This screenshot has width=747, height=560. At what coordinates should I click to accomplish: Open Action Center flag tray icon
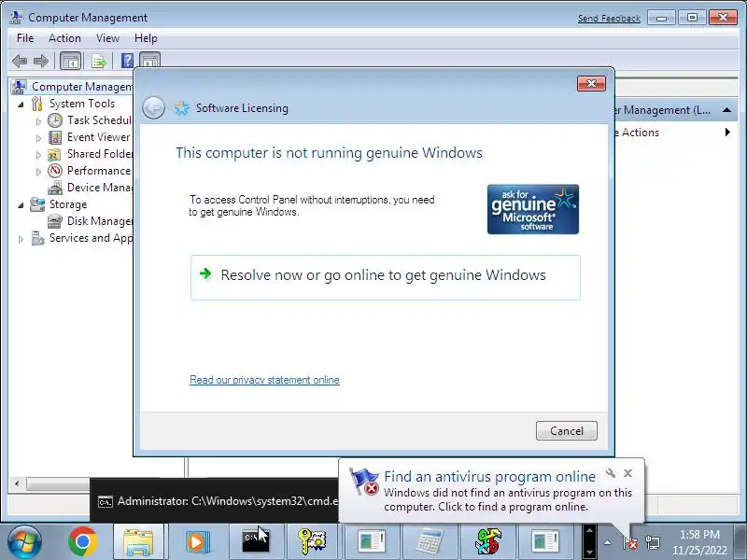coord(630,542)
